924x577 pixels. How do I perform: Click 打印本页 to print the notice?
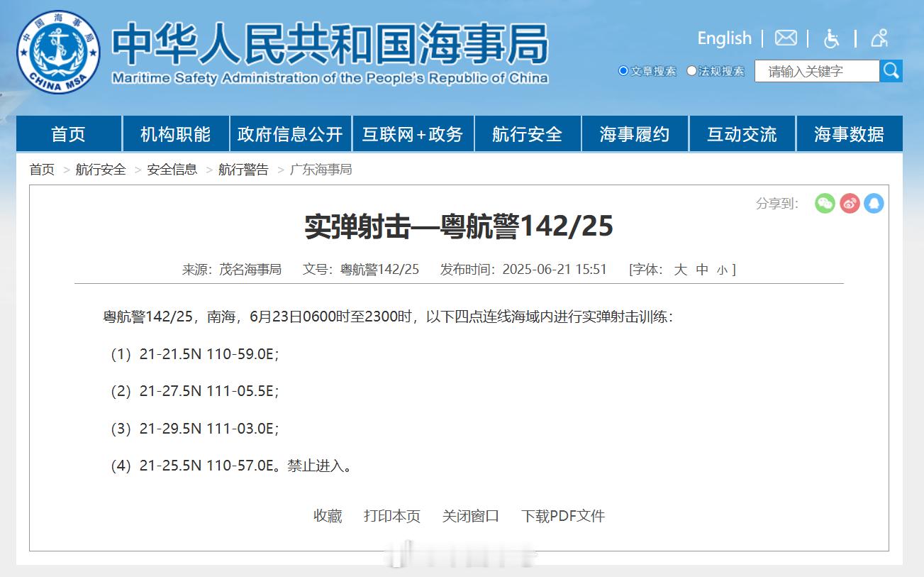392,516
